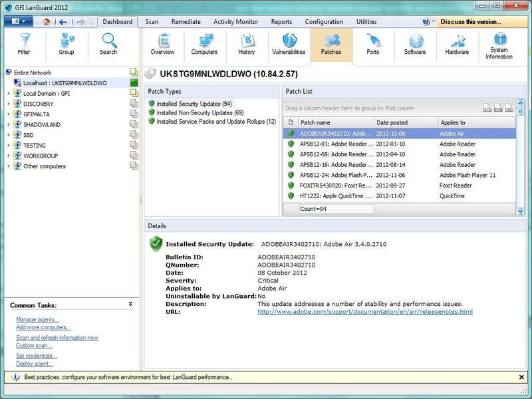Expand the GFIMALTA tree node

click(x=9, y=114)
